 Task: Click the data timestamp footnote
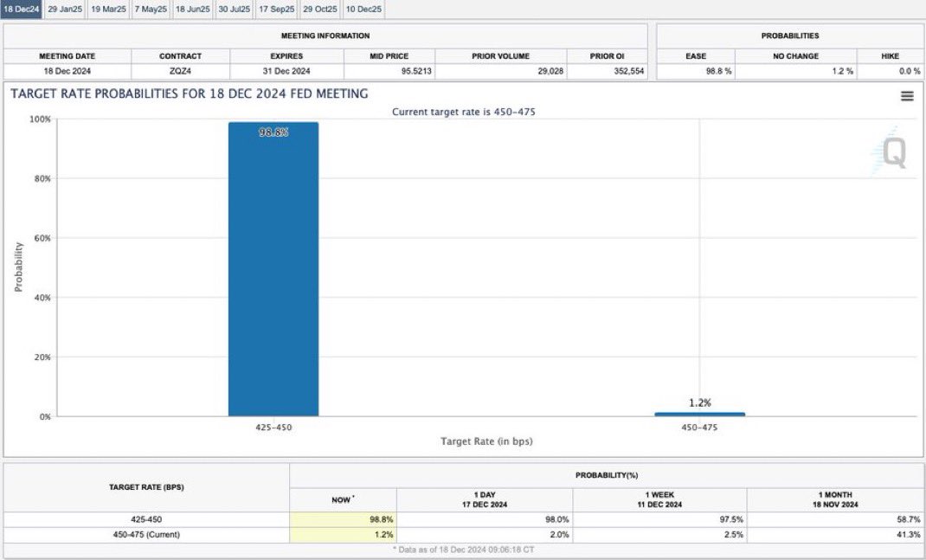pos(464,550)
